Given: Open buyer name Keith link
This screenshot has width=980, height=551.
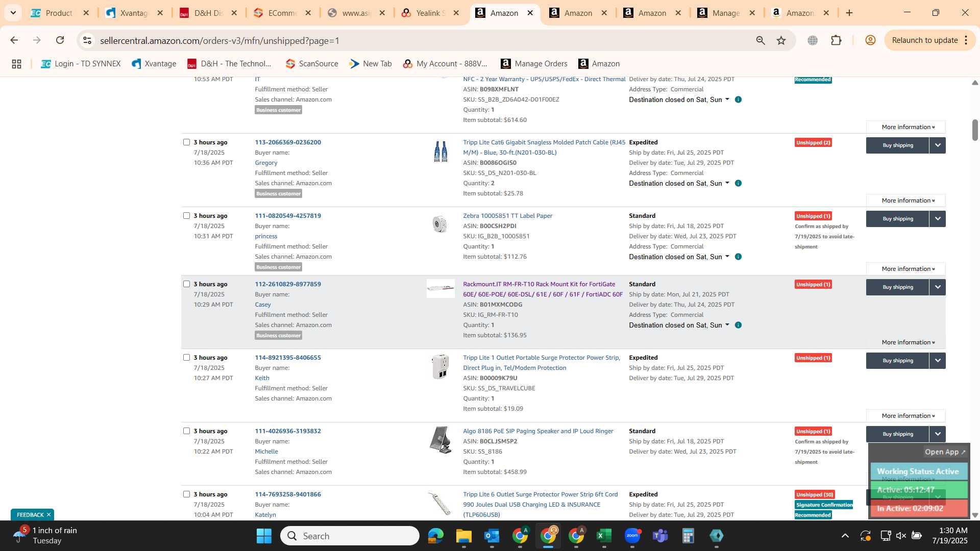Looking at the screenshot, I should point(262,378).
